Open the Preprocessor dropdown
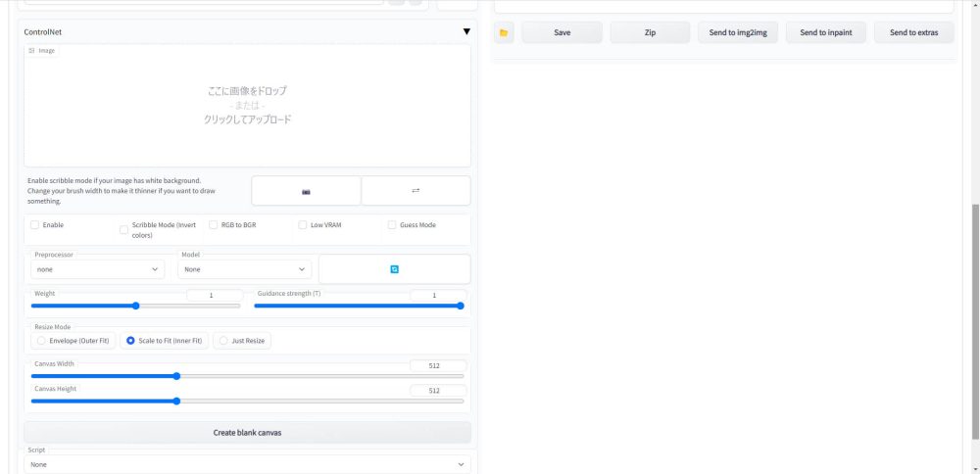The height and width of the screenshot is (474, 980). (97, 269)
